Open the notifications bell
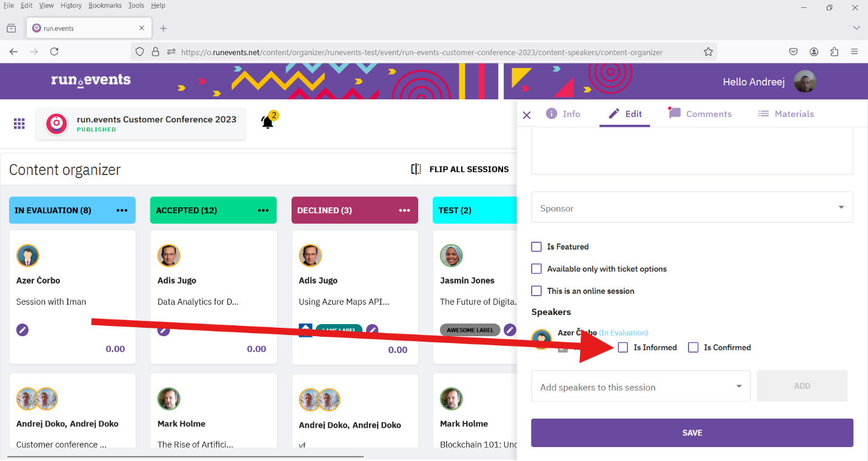 267,122
